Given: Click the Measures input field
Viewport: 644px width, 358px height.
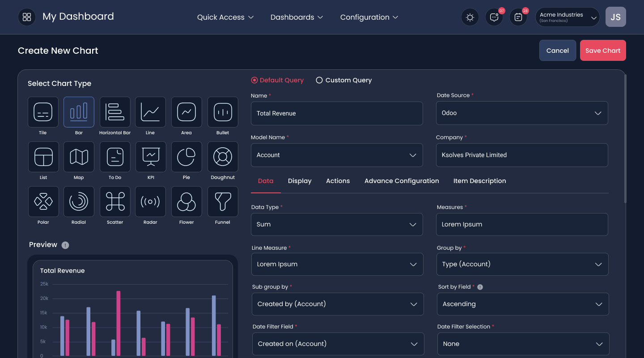Looking at the screenshot, I should [x=522, y=224].
